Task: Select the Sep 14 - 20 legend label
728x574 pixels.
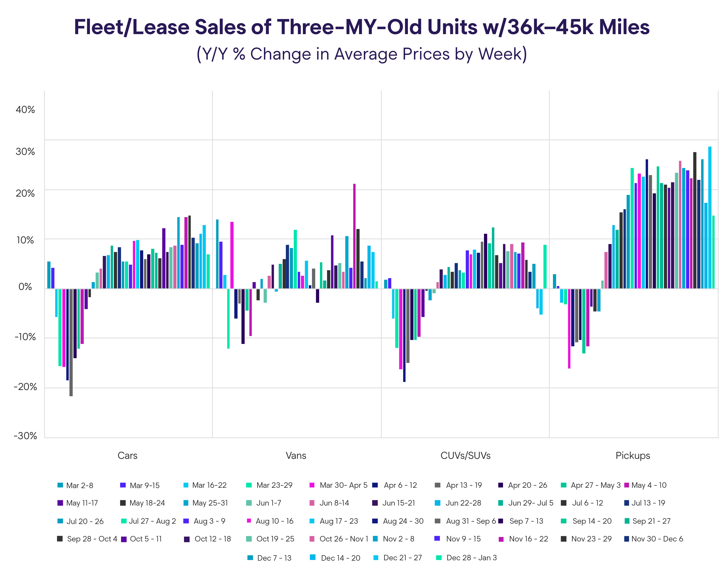Action: click(592, 521)
